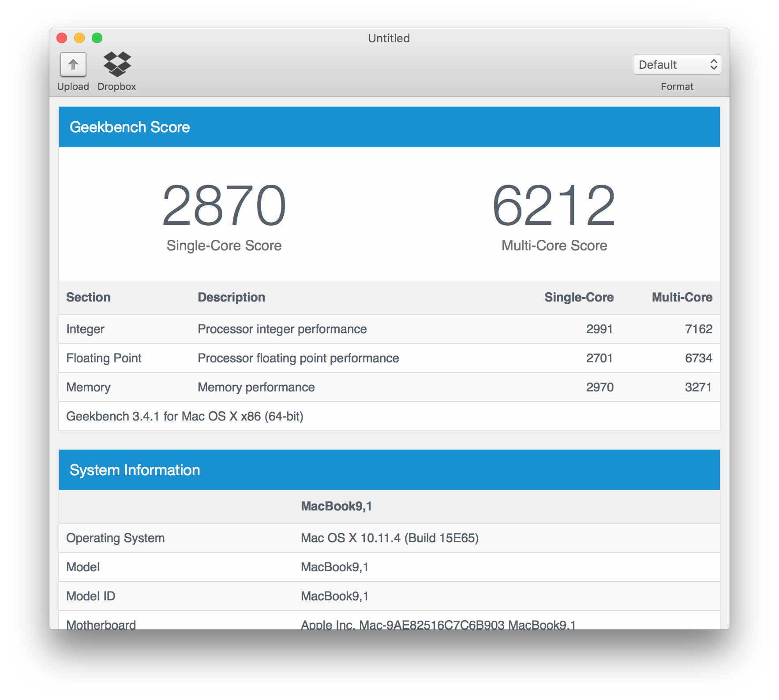The width and height of the screenshot is (779, 700).
Task: Click the Multi-Core column header
Action: [682, 298]
